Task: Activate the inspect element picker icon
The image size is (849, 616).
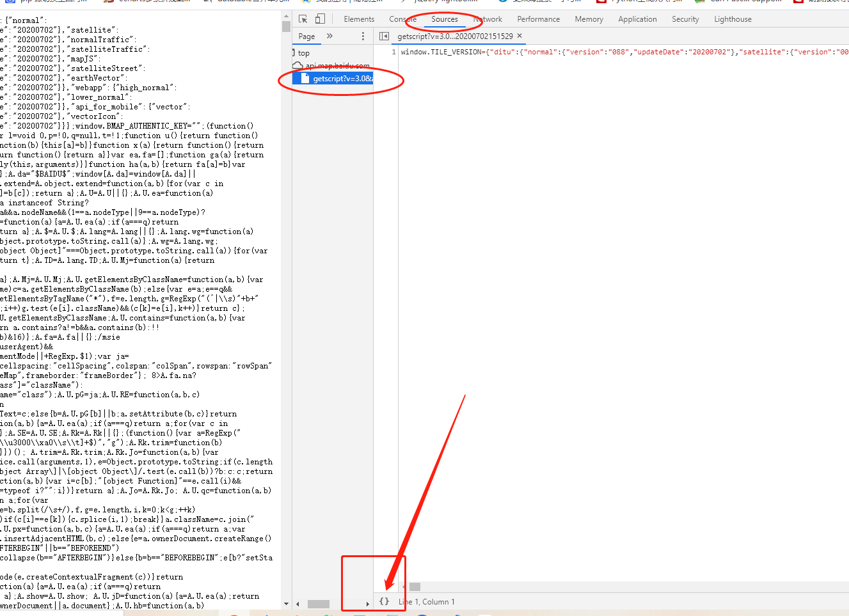Action: [303, 19]
